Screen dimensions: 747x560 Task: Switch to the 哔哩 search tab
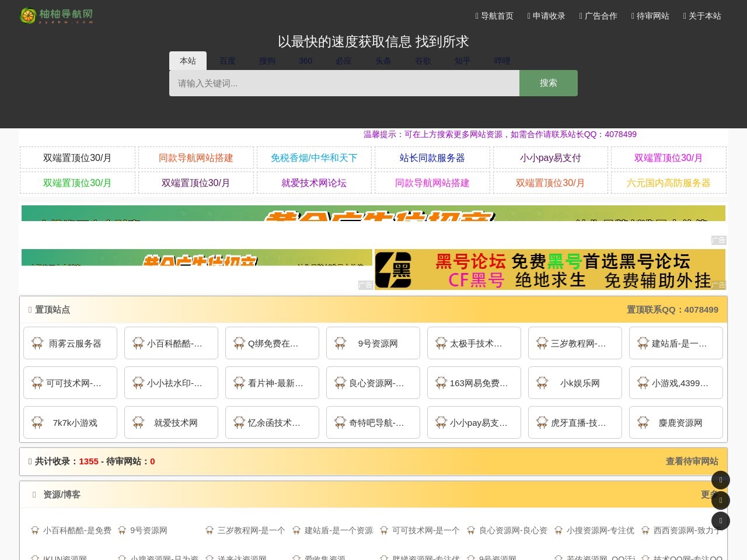coord(502,61)
